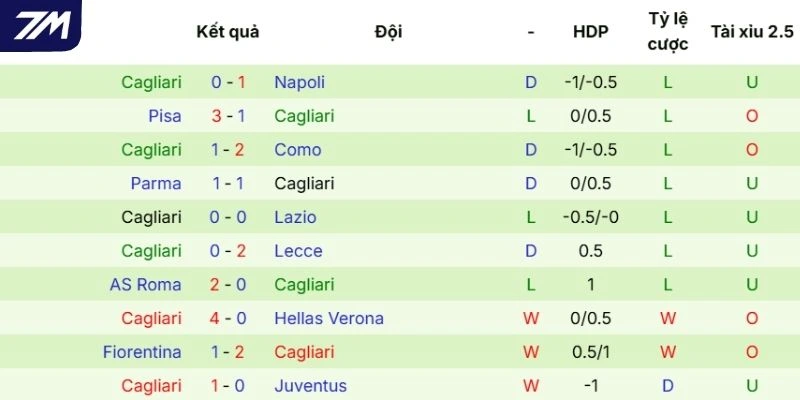Click the HDP column header
This screenshot has width=800, height=400.
(x=590, y=32)
